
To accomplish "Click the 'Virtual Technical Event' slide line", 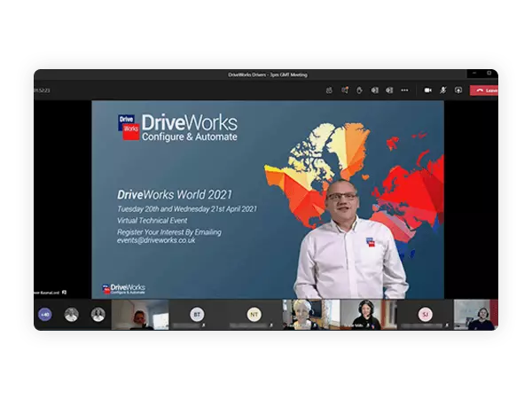I will click(x=152, y=221).
